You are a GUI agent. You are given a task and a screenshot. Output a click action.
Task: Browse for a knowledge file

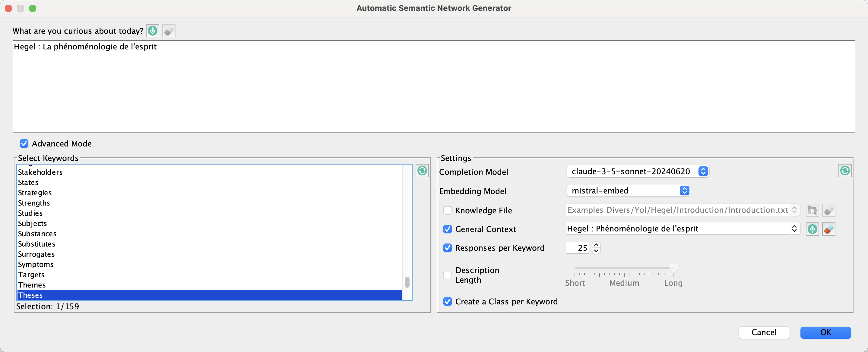812,211
